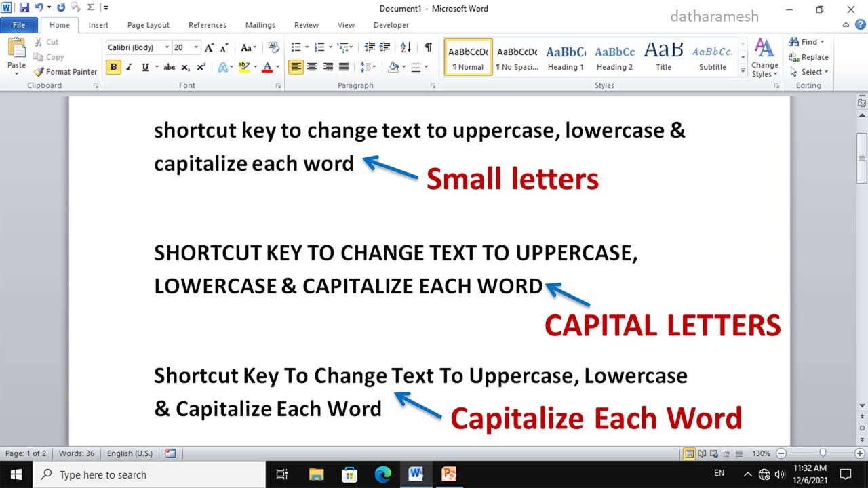Click Grow Font icon
The width and height of the screenshot is (868, 488).
tap(210, 47)
